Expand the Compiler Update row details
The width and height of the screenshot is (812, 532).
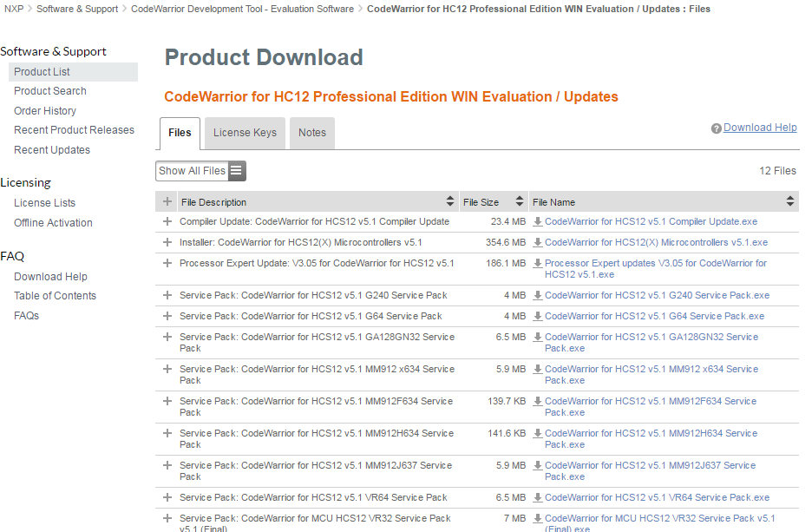click(167, 222)
